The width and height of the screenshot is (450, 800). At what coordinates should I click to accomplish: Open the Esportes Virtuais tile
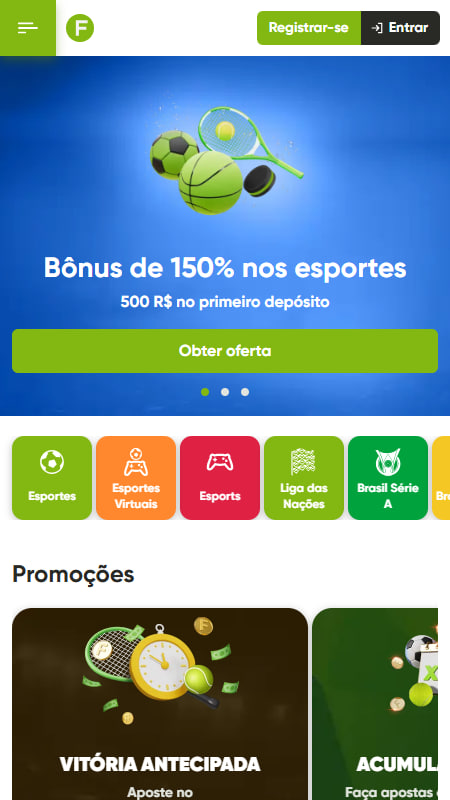(136, 478)
